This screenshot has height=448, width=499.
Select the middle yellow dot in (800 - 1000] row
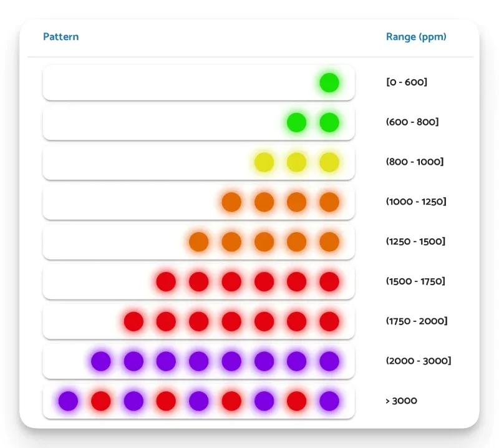tap(296, 162)
